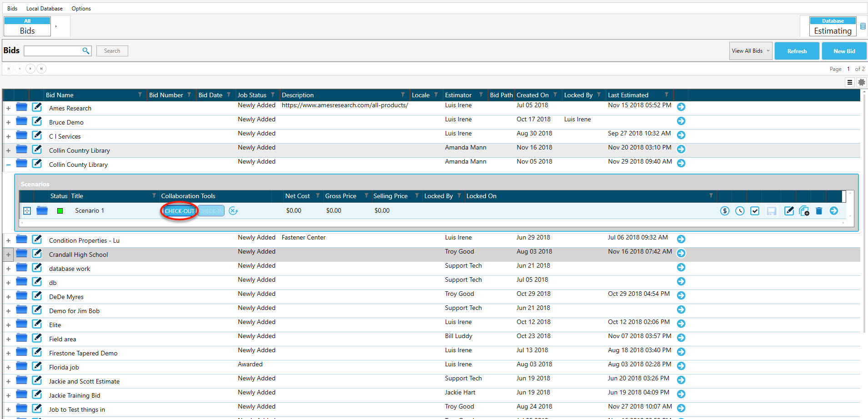The height and width of the screenshot is (419, 868).
Task: Open the grid settings gear icon
Action: click(x=861, y=82)
